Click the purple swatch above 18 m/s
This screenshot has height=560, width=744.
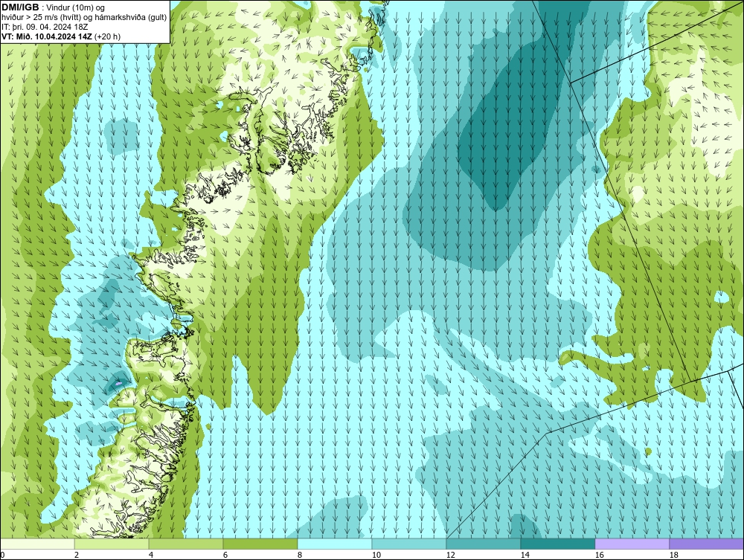[x=707, y=544]
